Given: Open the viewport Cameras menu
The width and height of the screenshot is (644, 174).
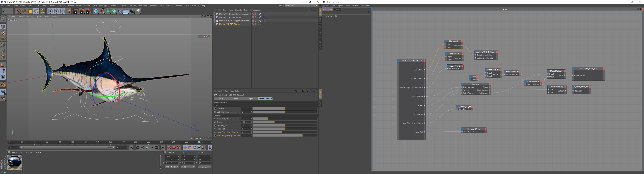Looking at the screenshot, I should pos(21,16).
